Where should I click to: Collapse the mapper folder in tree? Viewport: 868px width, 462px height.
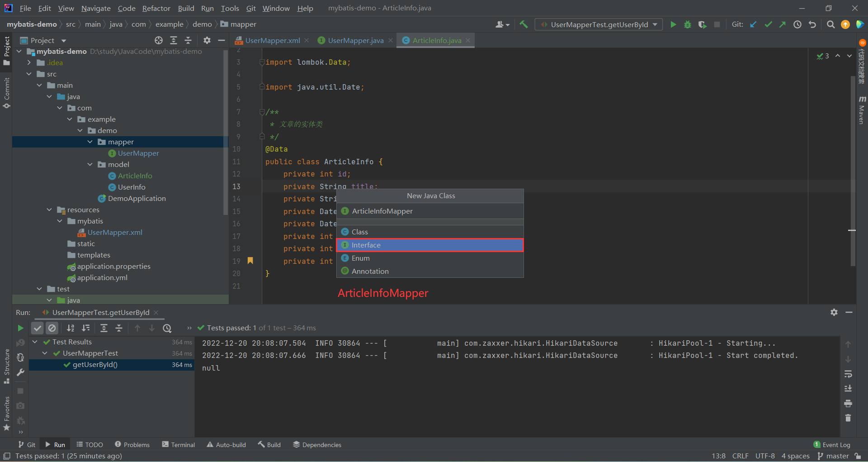90,142
